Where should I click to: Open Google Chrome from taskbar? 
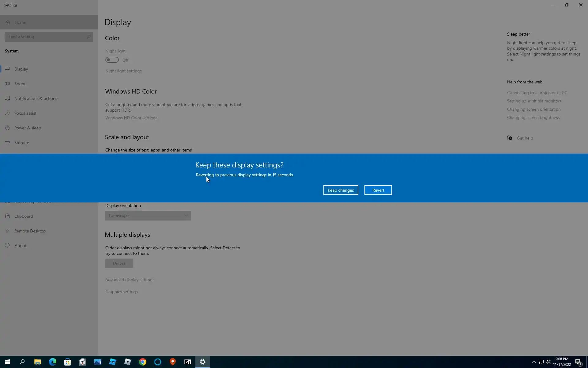[x=143, y=362]
